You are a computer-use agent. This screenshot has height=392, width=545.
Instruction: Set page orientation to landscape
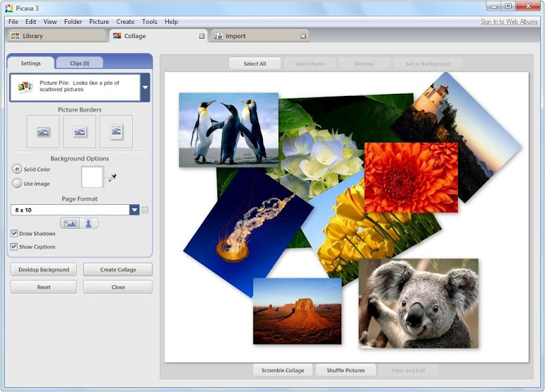click(x=70, y=223)
